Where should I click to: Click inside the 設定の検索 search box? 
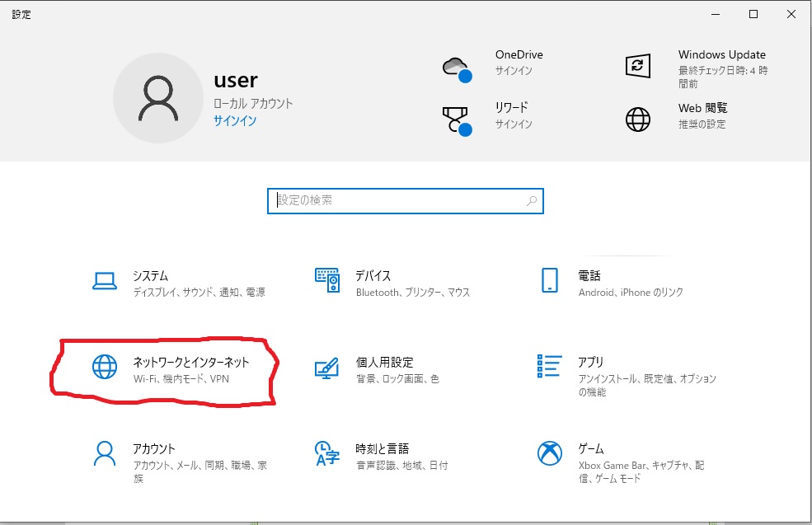387,200
